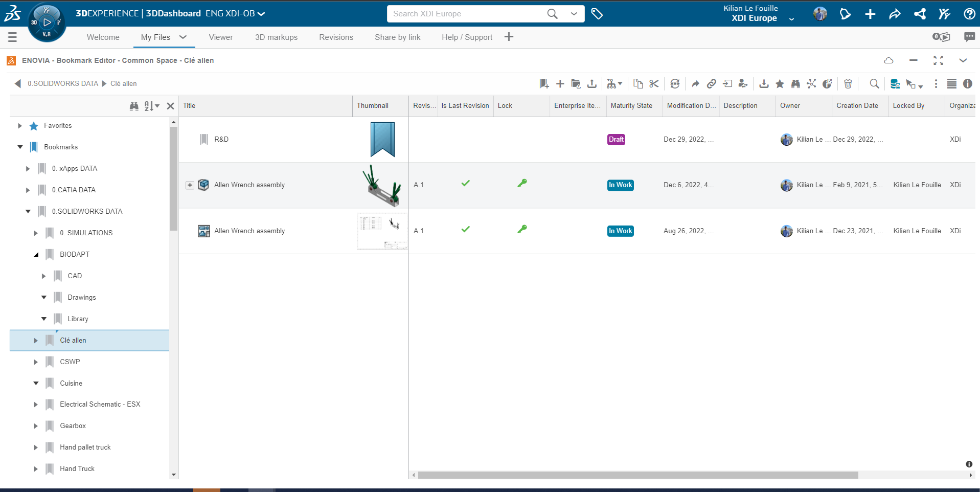Open the 3DEXPERIENCE compass

tap(47, 22)
